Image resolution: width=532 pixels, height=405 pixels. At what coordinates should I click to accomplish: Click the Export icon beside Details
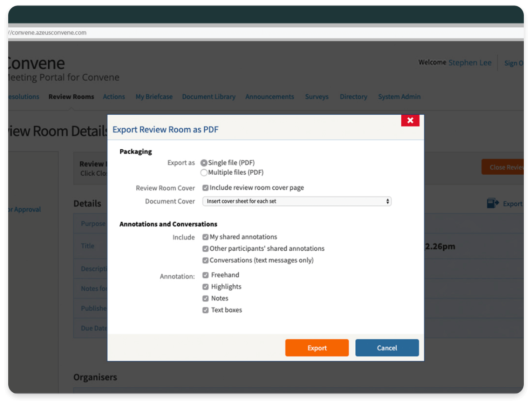click(x=493, y=203)
